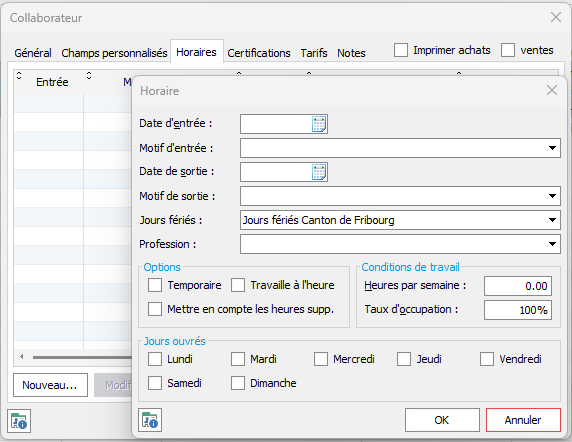Expand the Profession dropdown list
572x442 pixels.
(552, 244)
